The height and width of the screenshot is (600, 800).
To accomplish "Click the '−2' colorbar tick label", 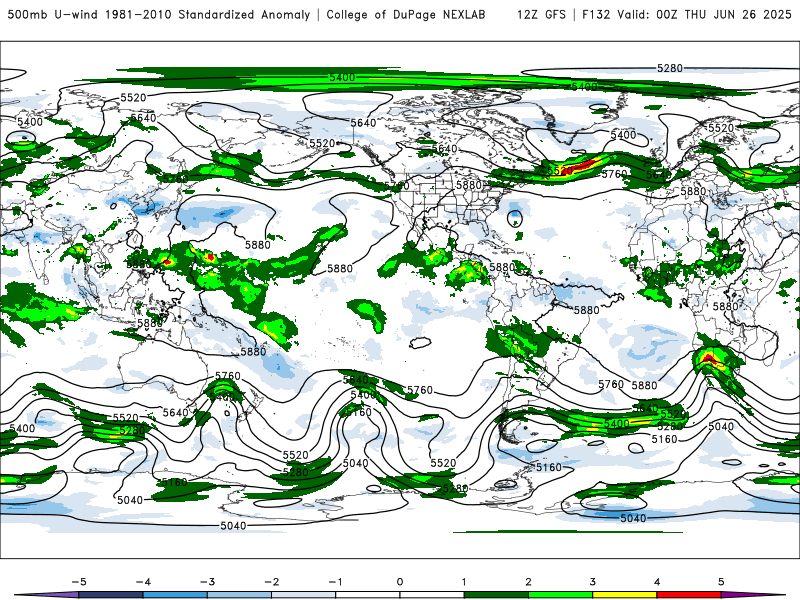I will point(271,582).
